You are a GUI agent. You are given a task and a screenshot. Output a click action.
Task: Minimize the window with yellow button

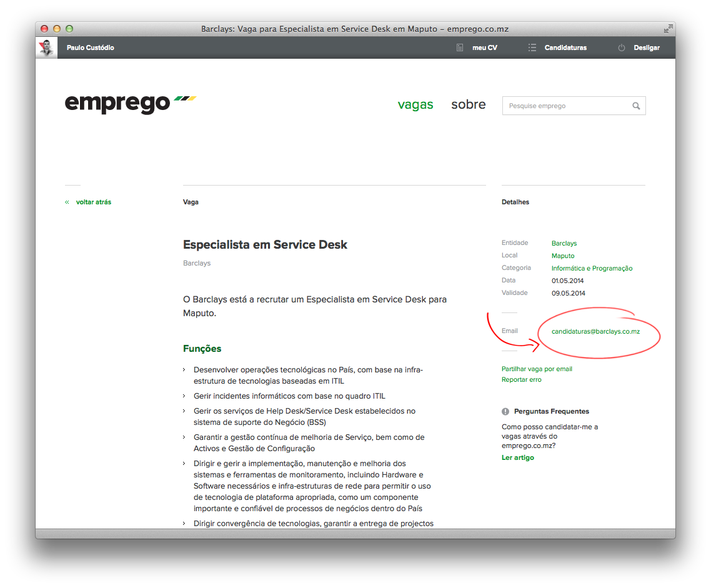pos(57,29)
